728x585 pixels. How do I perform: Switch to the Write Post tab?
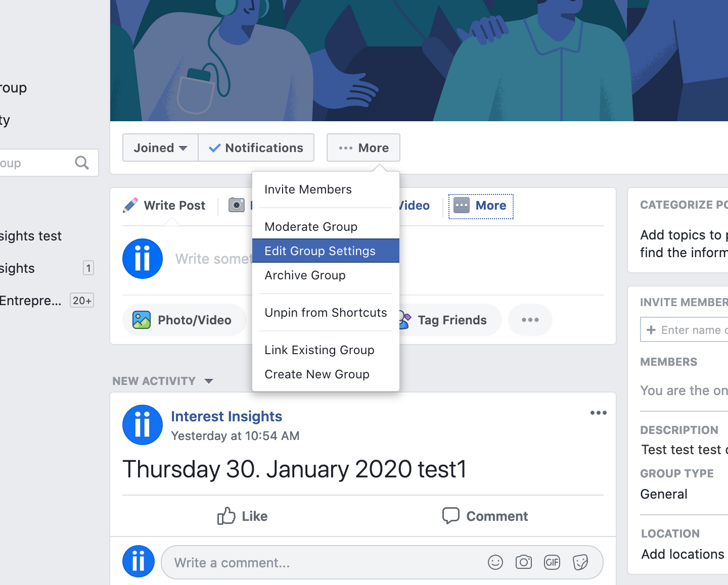click(165, 206)
